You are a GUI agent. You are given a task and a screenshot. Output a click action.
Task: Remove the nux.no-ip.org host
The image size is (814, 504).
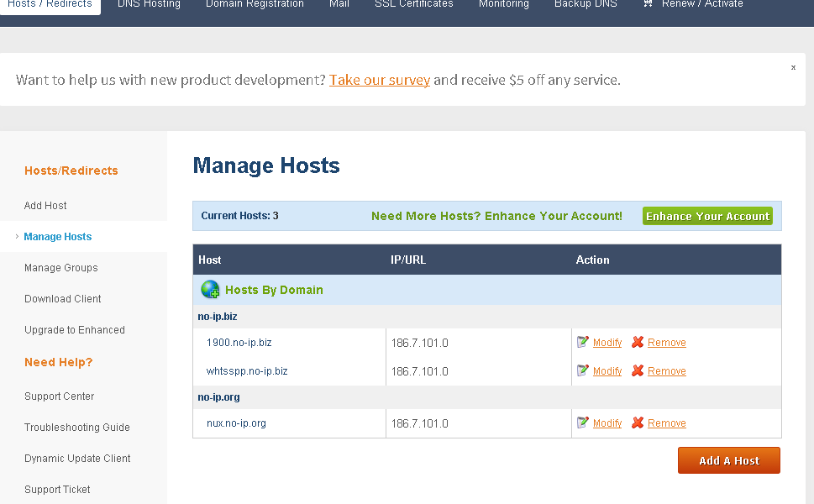(x=666, y=423)
